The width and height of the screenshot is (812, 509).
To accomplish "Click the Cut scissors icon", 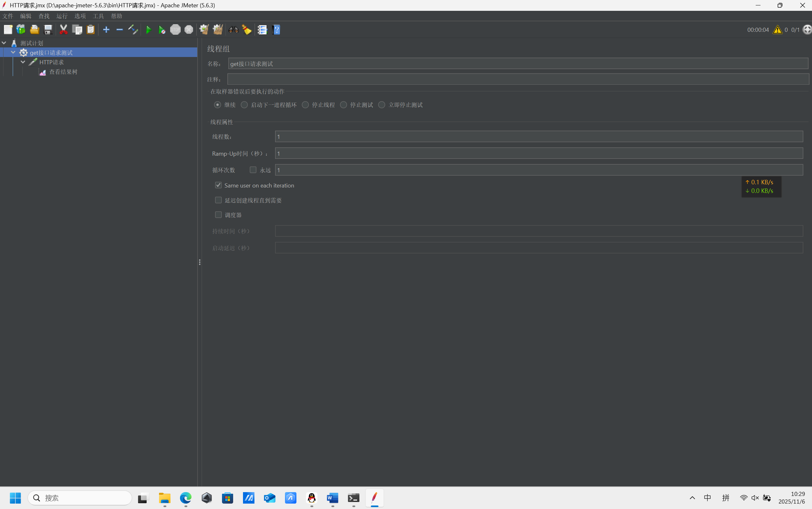I will point(63,30).
